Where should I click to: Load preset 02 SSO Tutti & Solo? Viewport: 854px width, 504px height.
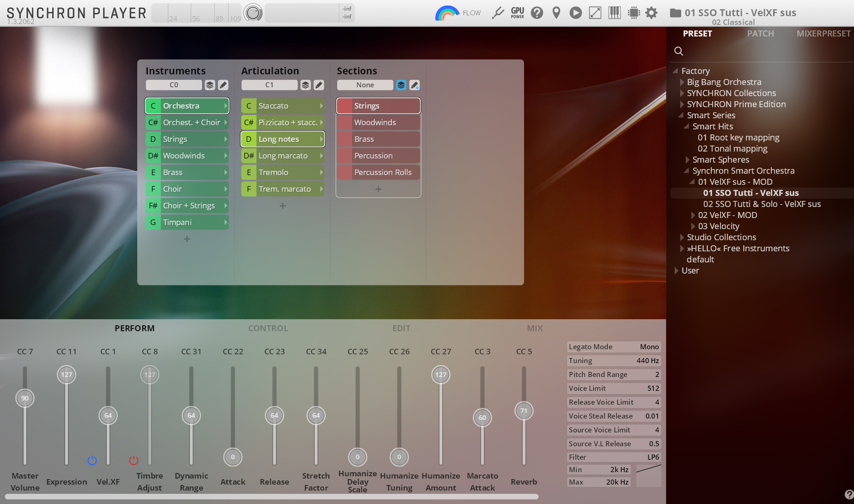click(762, 204)
